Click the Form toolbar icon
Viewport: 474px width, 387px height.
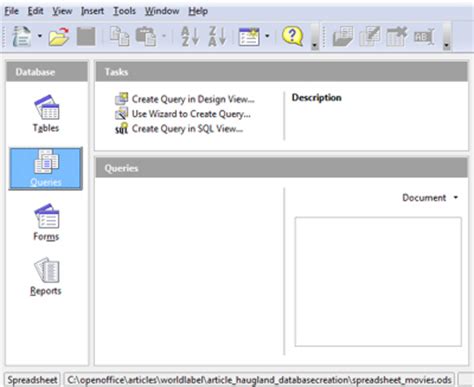point(249,37)
